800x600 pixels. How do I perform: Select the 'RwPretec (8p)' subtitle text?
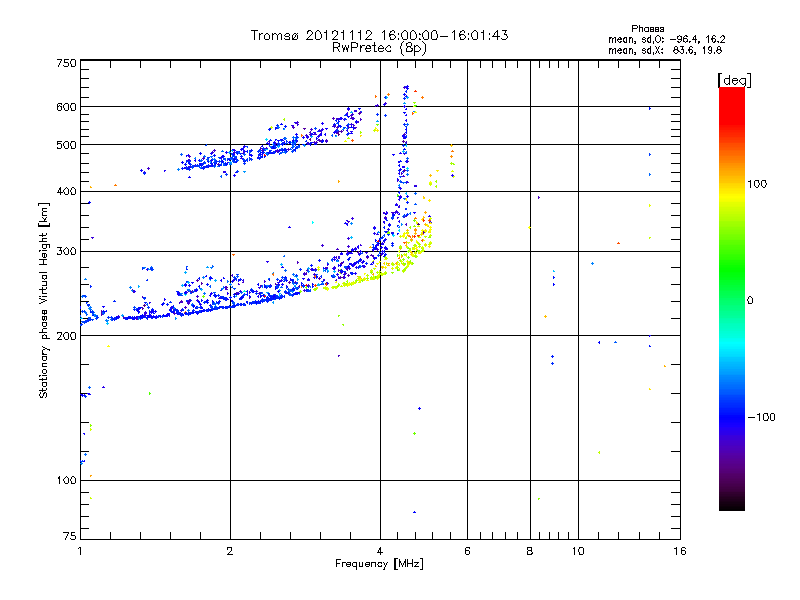(379, 48)
